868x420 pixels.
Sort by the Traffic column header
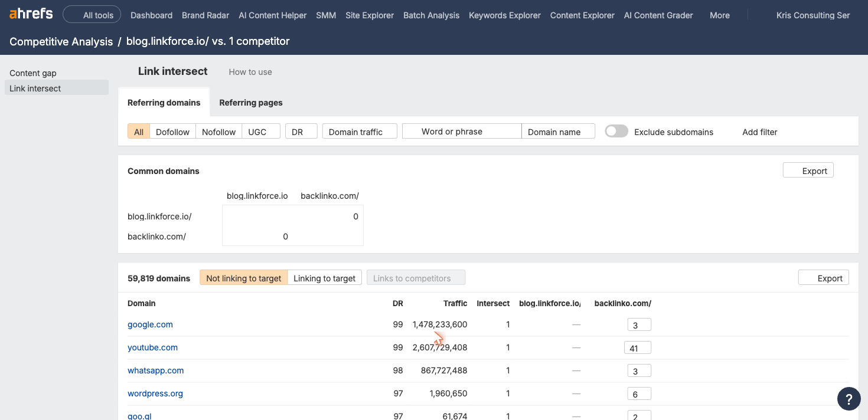click(x=455, y=303)
